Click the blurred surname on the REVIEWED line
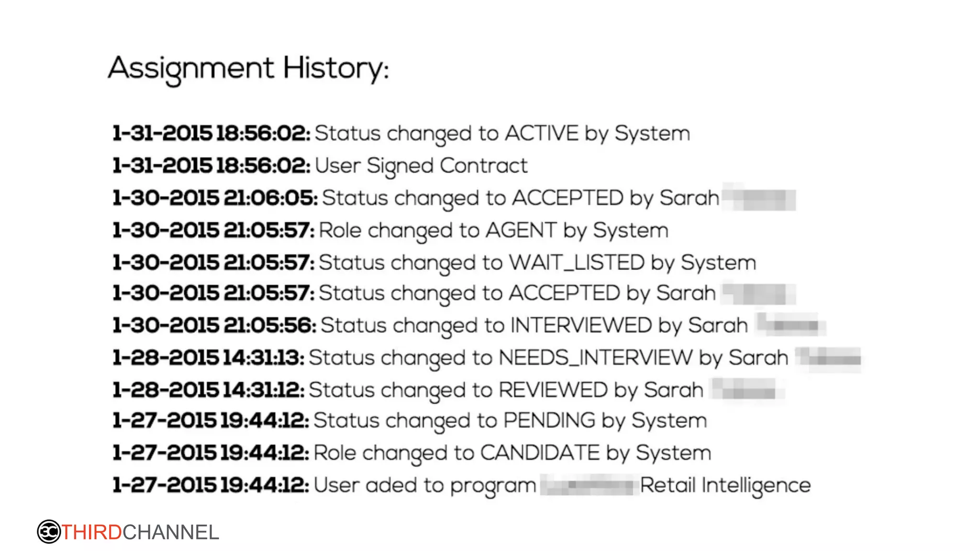This screenshot has width=980, height=551. tap(746, 390)
